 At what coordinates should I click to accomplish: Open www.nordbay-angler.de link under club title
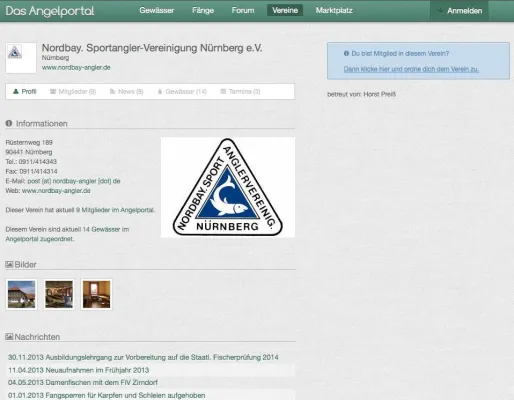click(x=76, y=67)
